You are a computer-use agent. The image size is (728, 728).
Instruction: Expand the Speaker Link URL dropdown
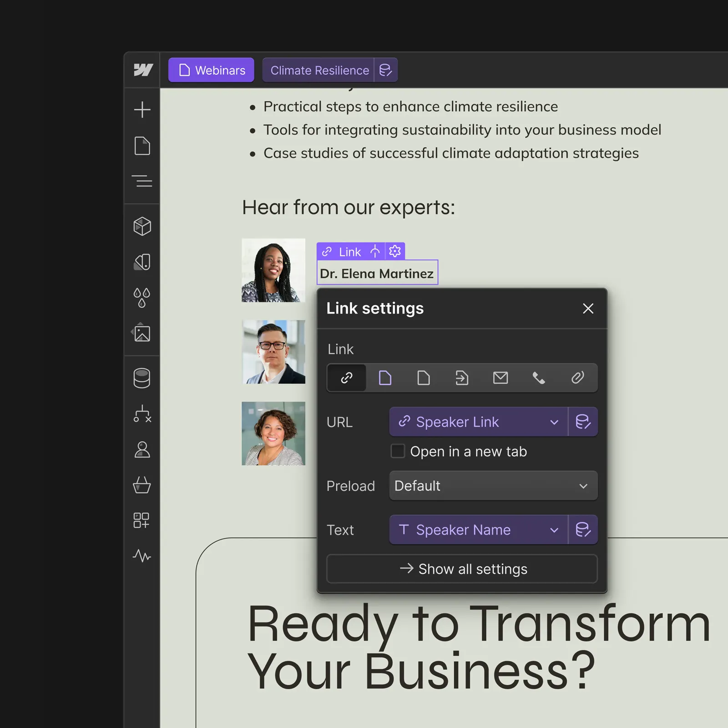pyautogui.click(x=555, y=422)
